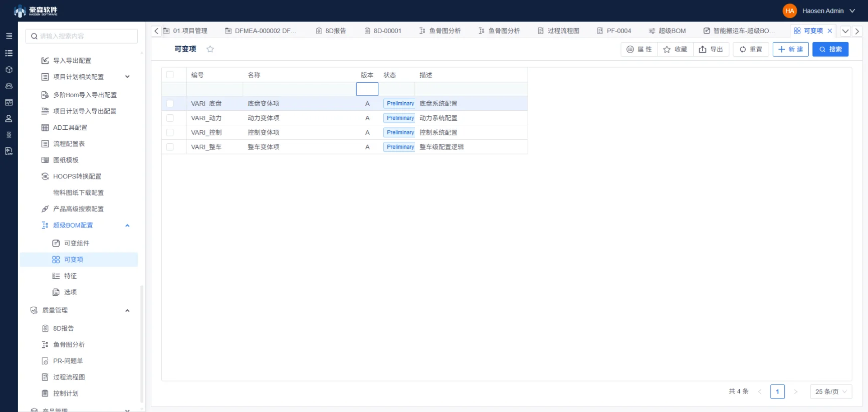Open the list view icon in left rail

pos(9,53)
